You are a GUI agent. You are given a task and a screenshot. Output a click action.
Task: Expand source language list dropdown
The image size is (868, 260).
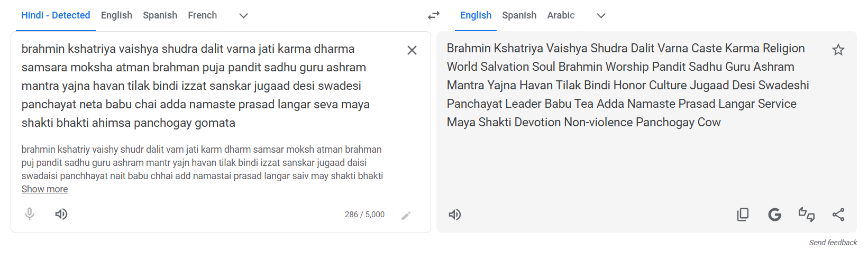click(x=243, y=15)
